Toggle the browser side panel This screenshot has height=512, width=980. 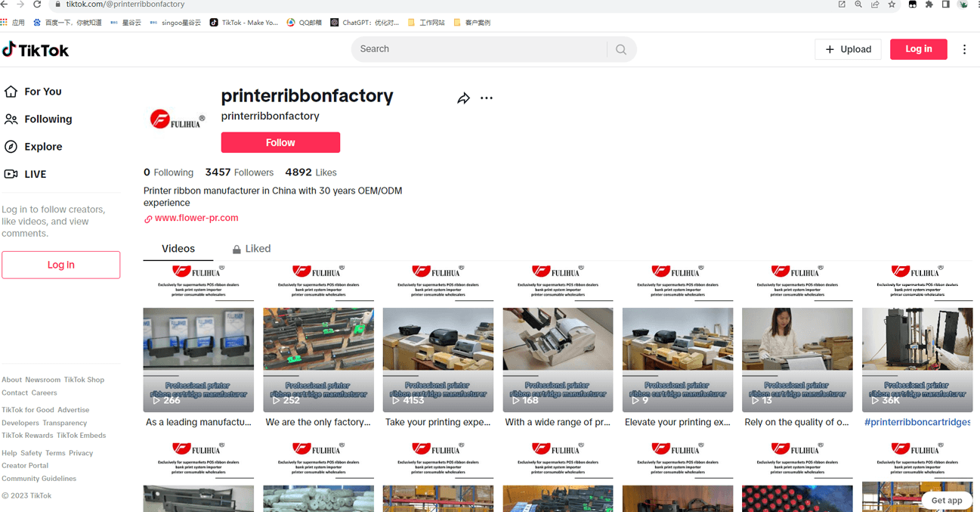pos(945,5)
